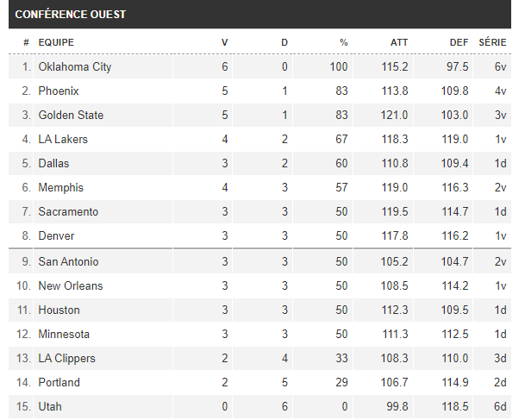The width and height of the screenshot is (525, 420).
Task: Click the Portland team name
Action: click(59, 382)
